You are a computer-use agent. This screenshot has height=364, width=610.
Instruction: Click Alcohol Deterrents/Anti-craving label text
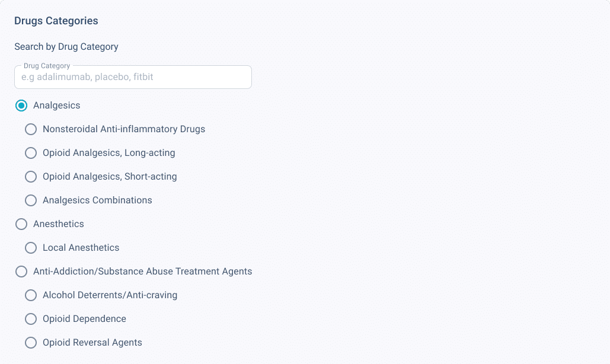tap(110, 295)
